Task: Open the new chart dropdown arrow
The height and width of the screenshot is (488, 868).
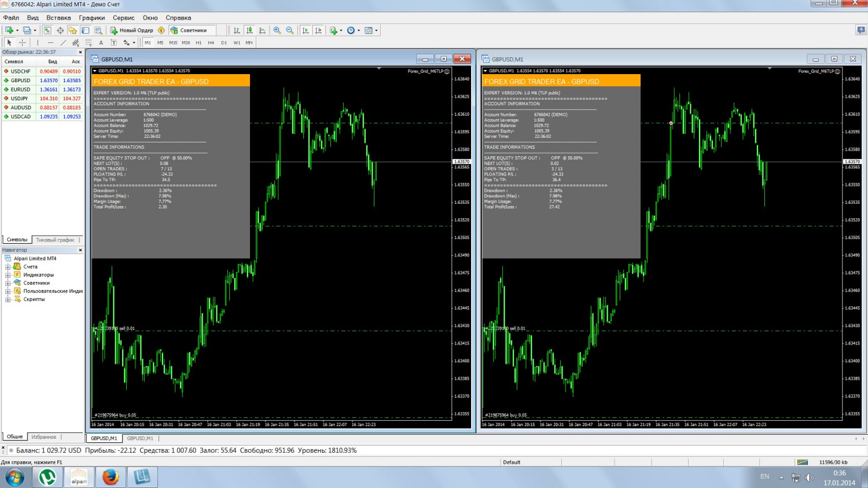Action: (17, 30)
